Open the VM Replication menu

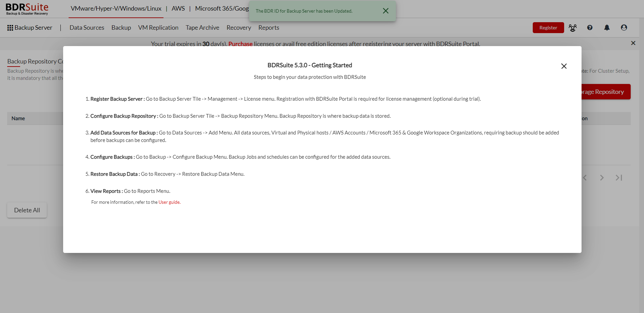click(x=158, y=28)
